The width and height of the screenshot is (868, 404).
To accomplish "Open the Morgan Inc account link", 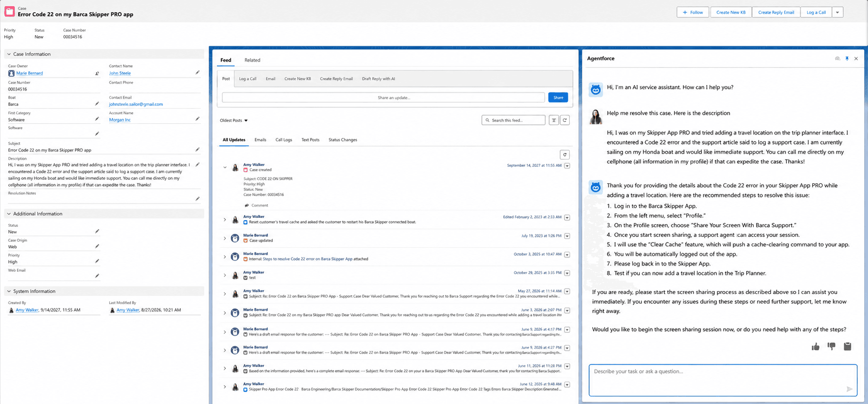I will click(120, 120).
